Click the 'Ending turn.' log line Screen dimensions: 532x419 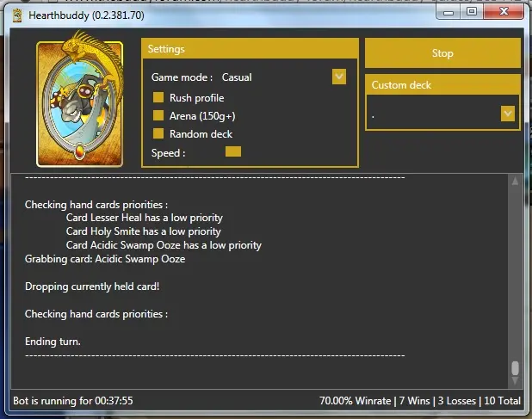[x=53, y=342]
